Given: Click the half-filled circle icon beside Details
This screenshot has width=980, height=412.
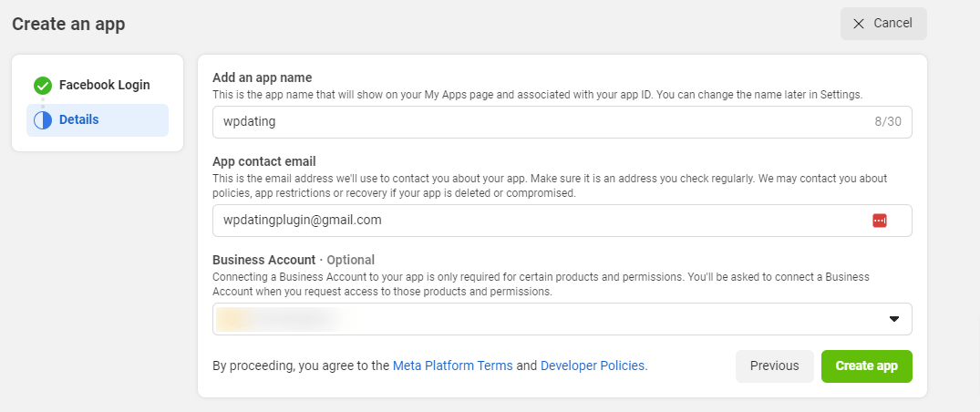Looking at the screenshot, I should click(43, 120).
